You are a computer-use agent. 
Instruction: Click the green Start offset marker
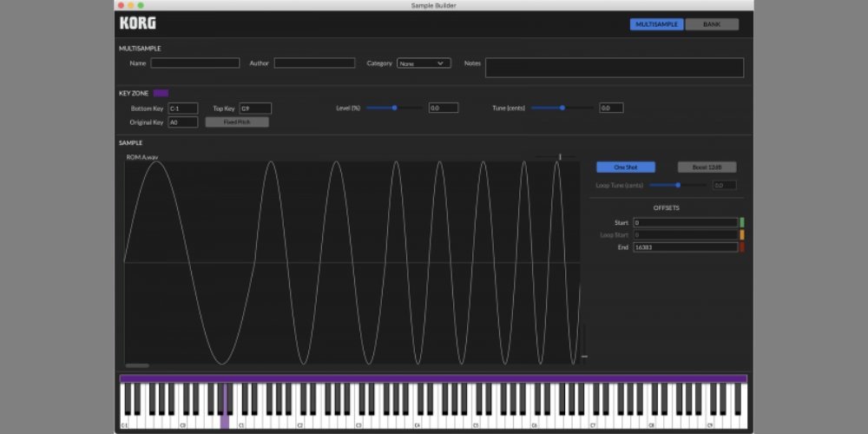tap(741, 223)
